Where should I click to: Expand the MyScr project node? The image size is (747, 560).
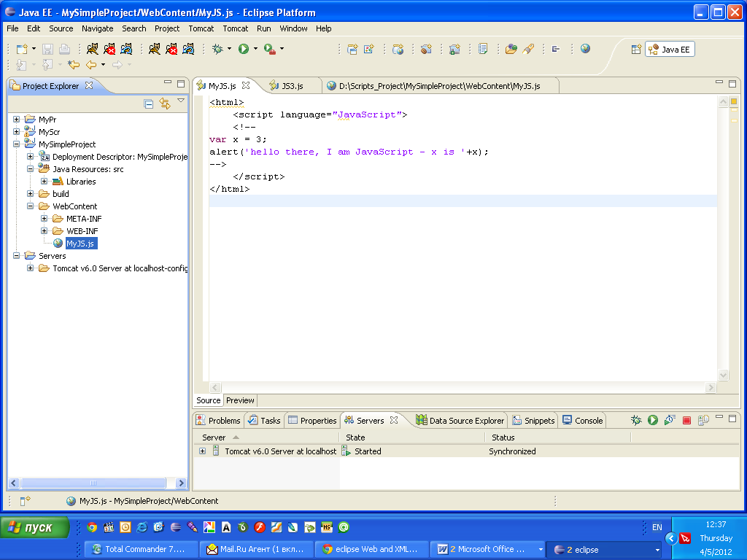click(16, 131)
